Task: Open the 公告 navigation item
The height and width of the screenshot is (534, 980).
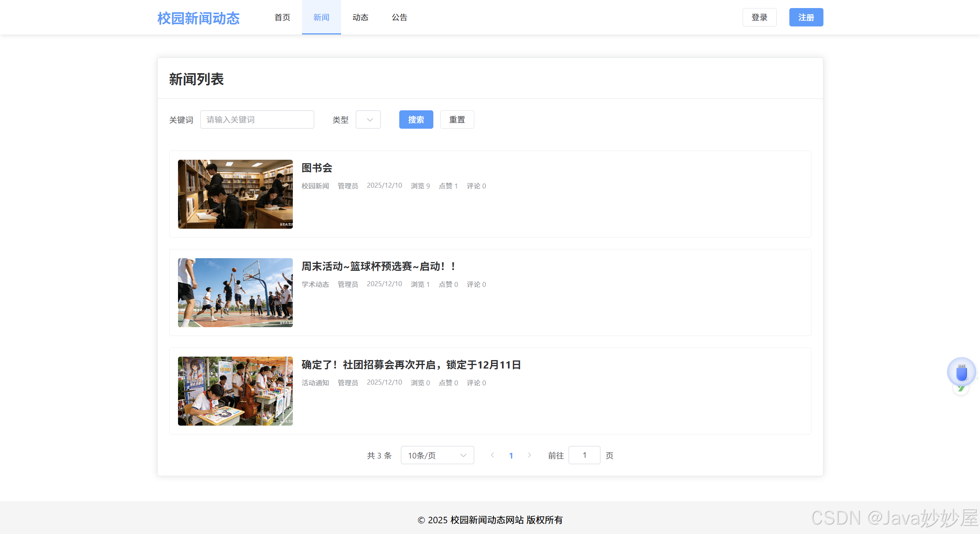Action: click(399, 17)
